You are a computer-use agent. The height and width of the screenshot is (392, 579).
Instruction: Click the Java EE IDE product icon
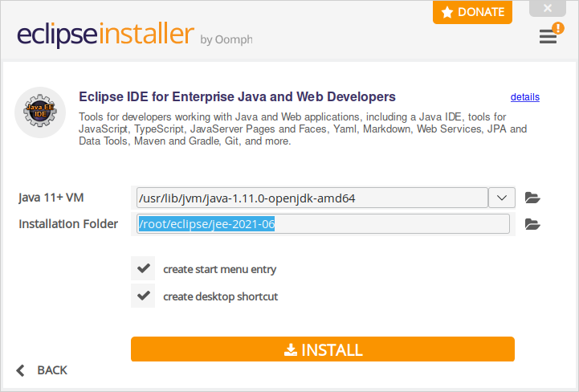40,112
